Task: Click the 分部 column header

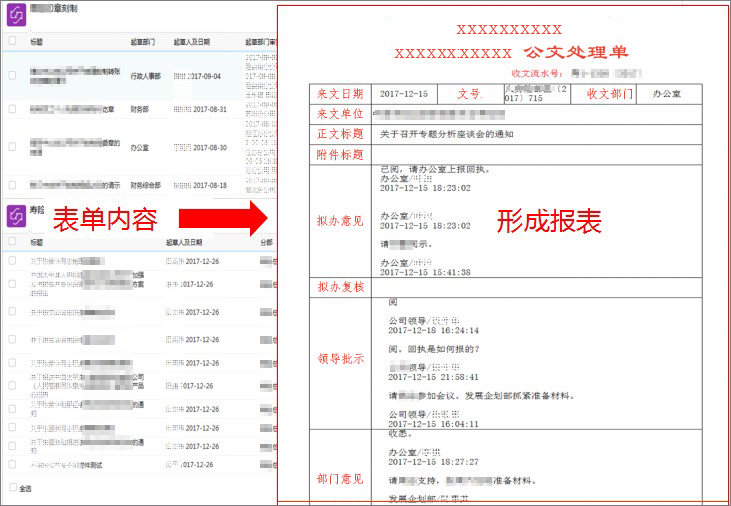Action: [266, 243]
